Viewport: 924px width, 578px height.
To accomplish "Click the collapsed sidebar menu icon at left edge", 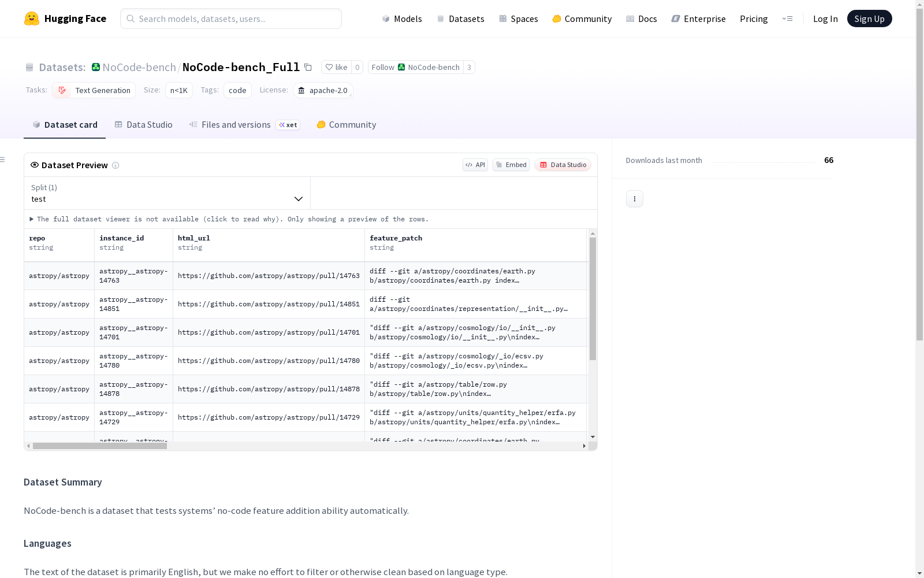I will pos(3,160).
